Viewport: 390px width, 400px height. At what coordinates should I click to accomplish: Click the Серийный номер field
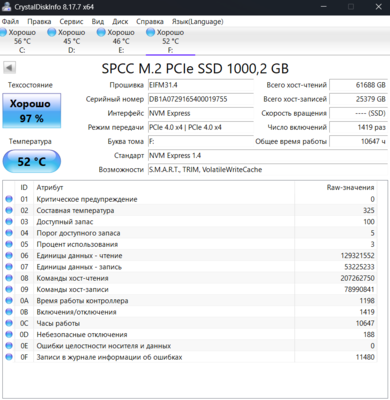(201, 99)
